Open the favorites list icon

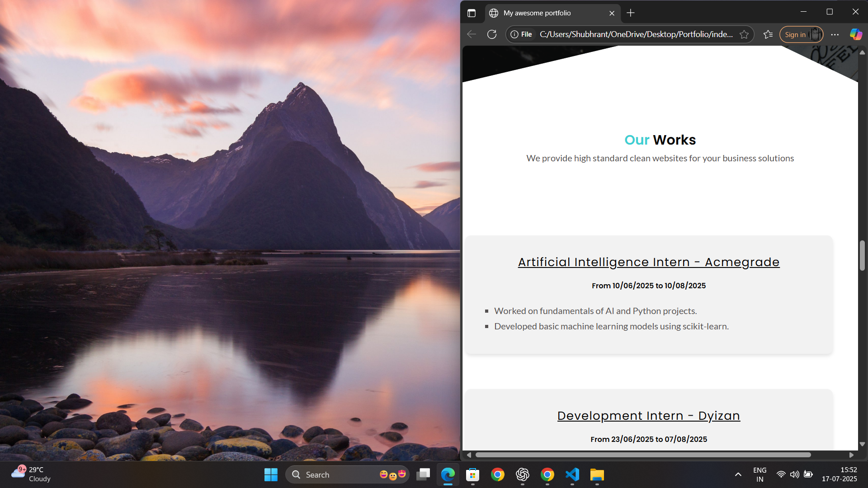[768, 34]
